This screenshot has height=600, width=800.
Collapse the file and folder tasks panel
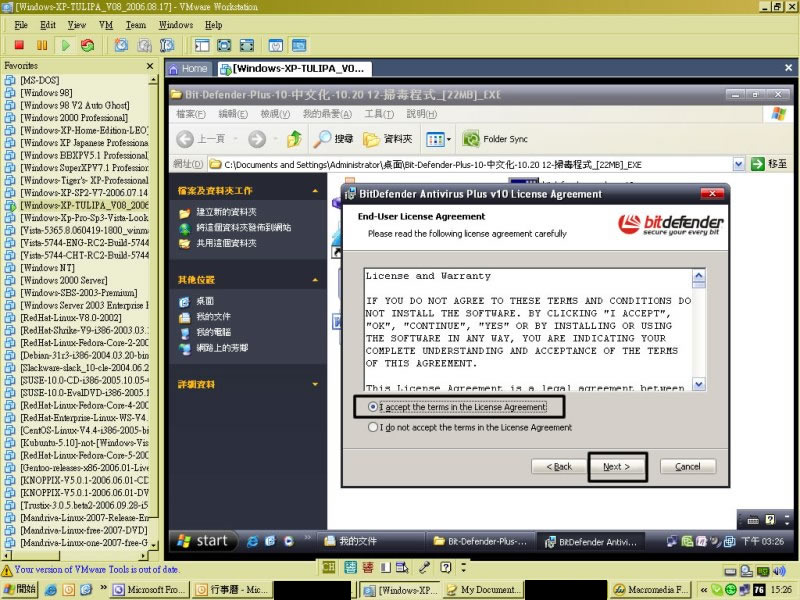[x=315, y=191]
